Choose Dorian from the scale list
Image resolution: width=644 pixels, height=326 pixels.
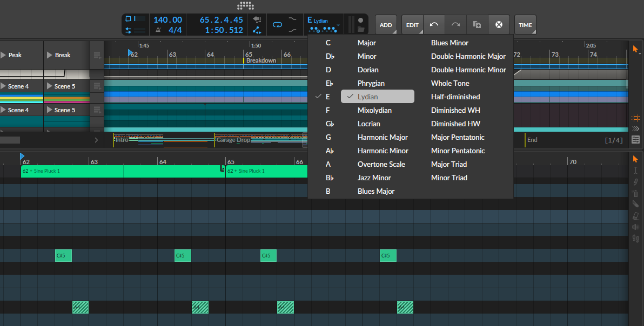(368, 70)
